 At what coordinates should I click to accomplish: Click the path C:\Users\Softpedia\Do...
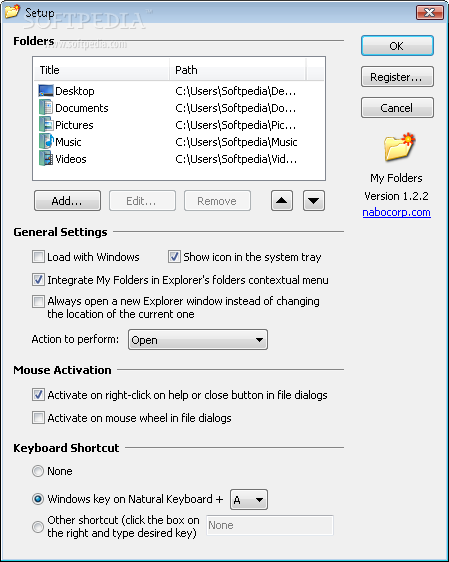point(235,108)
